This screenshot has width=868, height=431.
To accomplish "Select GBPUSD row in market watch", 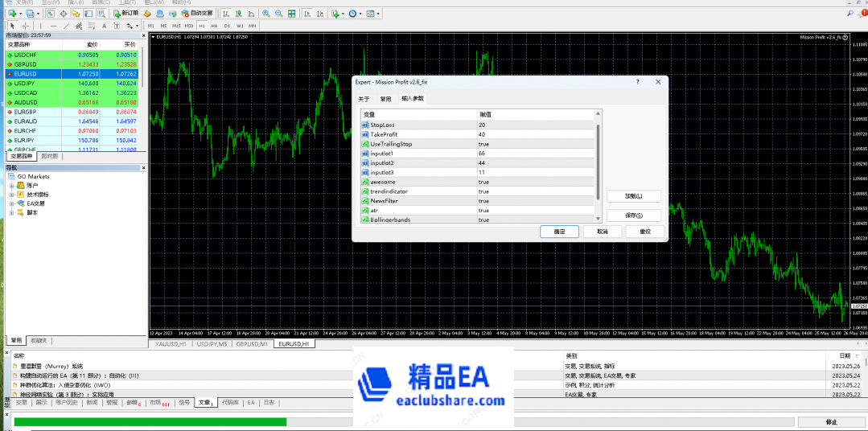I will pos(72,64).
